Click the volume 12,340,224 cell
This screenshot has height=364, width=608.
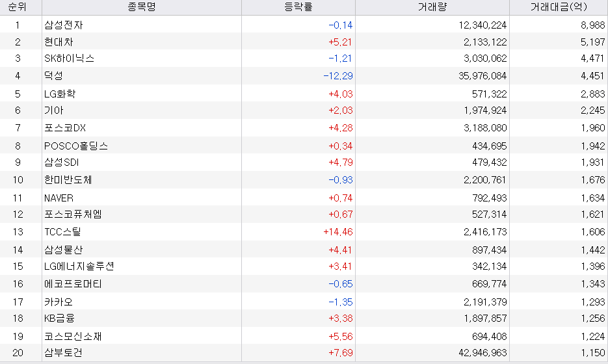pyautogui.click(x=482, y=25)
